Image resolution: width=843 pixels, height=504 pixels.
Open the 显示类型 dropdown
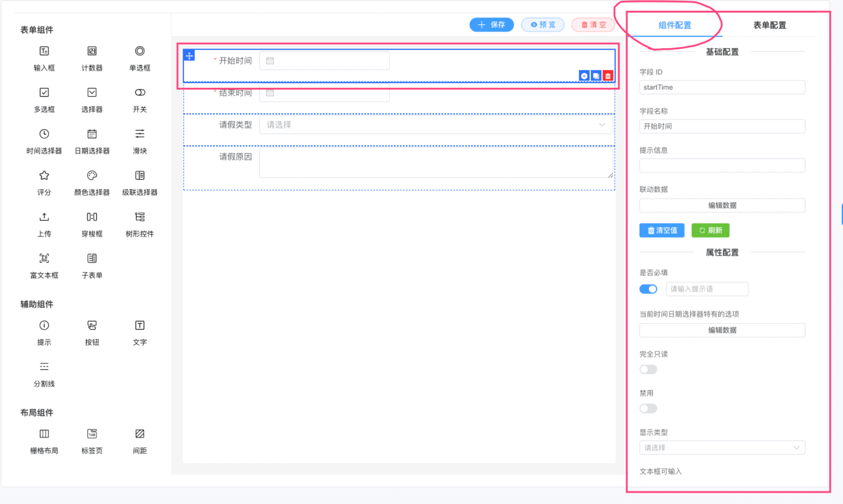[x=721, y=448]
